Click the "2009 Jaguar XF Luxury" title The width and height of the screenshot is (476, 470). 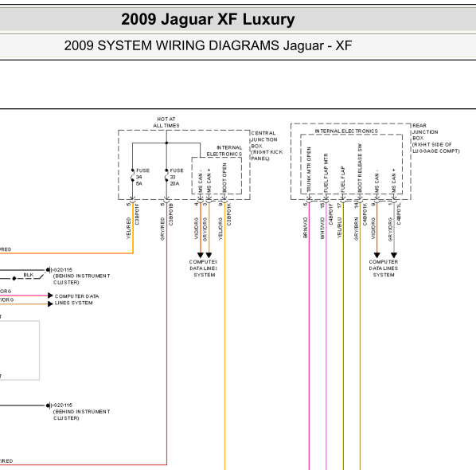click(208, 19)
